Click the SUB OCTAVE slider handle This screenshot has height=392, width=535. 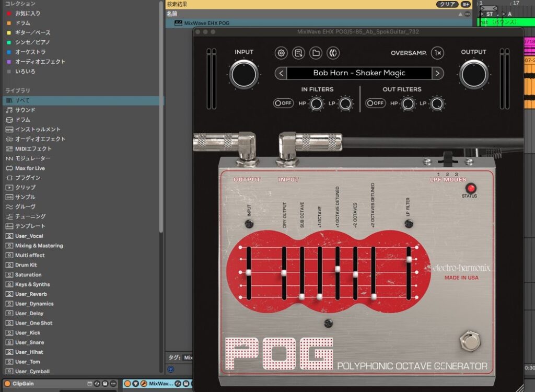[301, 296]
